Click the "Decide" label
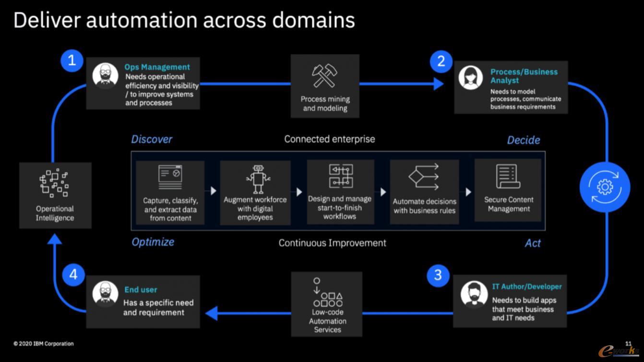Screen dimensions: 644x362 tap(524, 140)
